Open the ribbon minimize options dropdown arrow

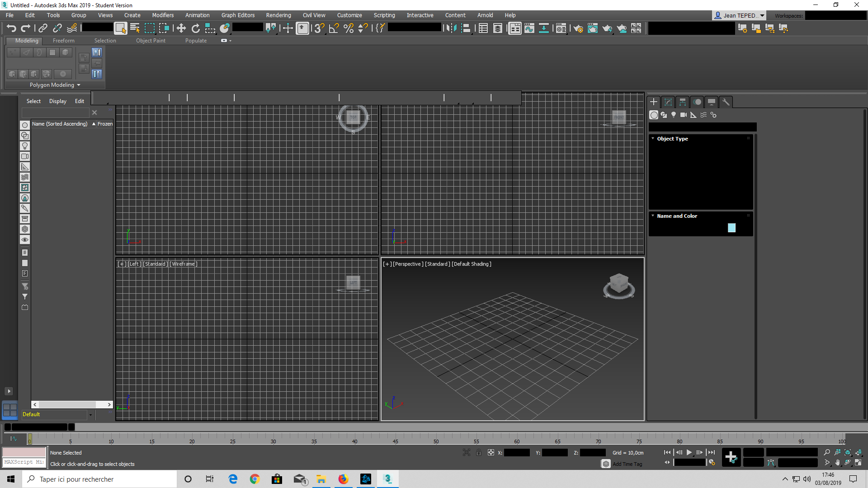click(x=230, y=41)
